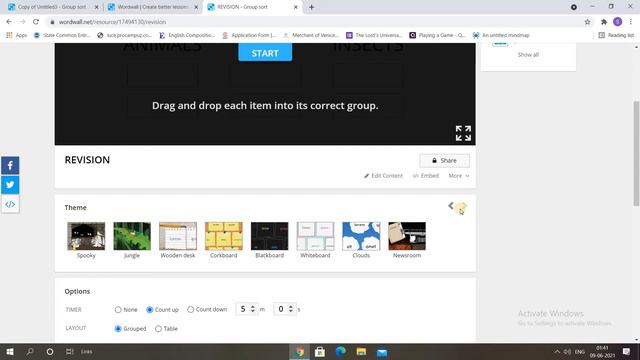Image resolution: width=640 pixels, height=360 pixels.
Task: Switch to Copy of Untitled3 tab
Action: 52,7
